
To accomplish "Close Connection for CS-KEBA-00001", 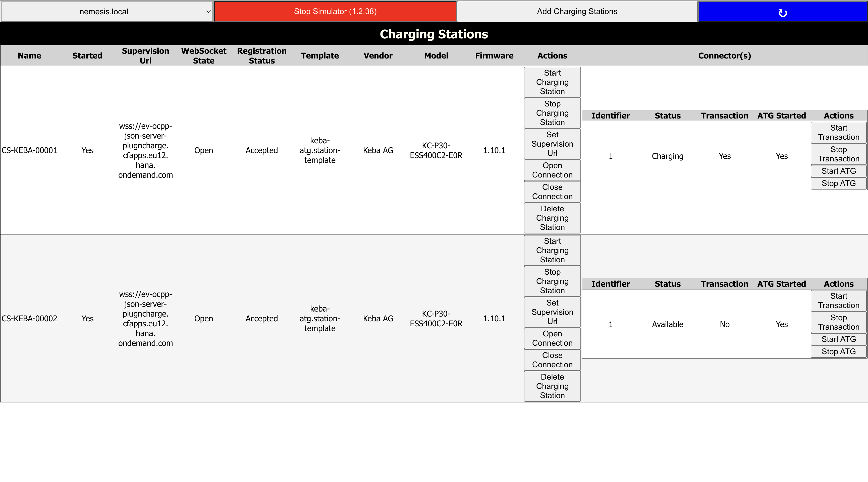I will pos(552,192).
